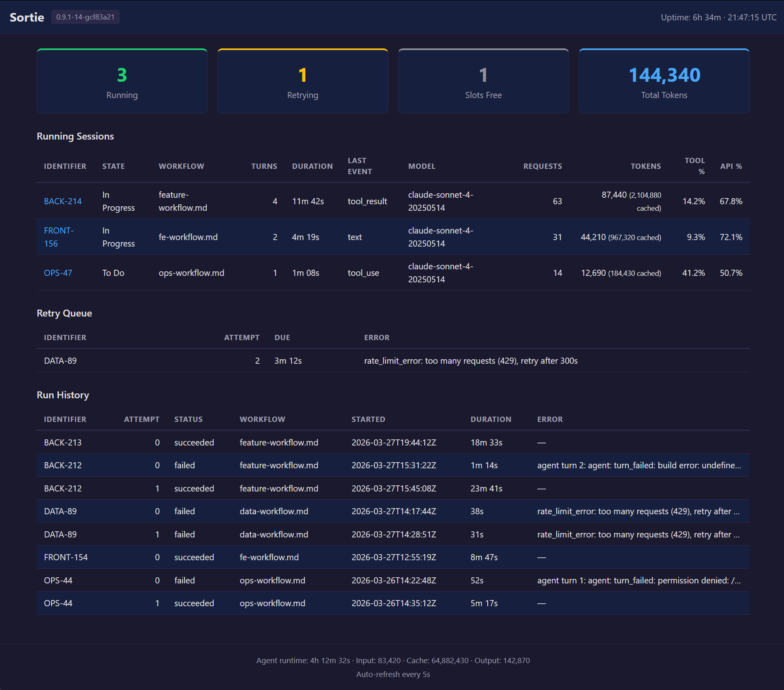784x690 pixels.
Task: Sort Run History by the STATUS header
Action: 188,419
